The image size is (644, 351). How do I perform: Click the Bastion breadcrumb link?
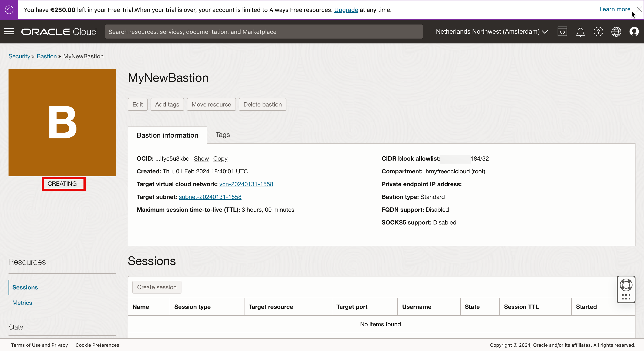click(x=46, y=56)
